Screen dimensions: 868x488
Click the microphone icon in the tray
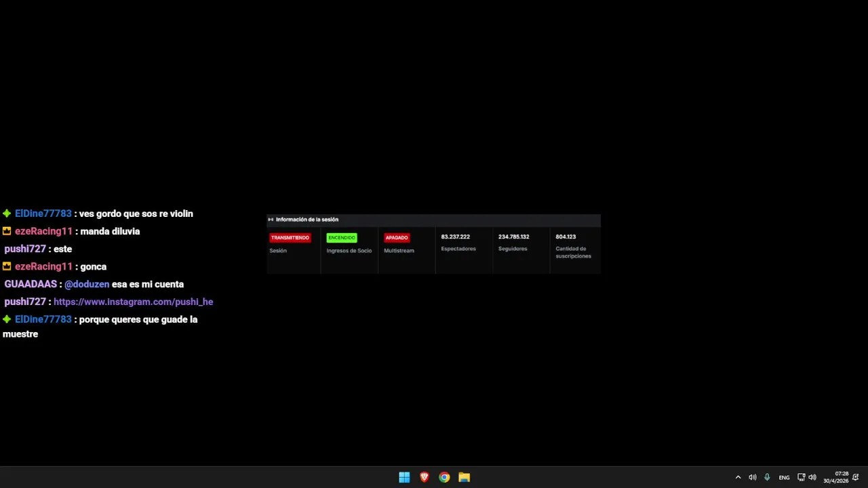point(767,477)
